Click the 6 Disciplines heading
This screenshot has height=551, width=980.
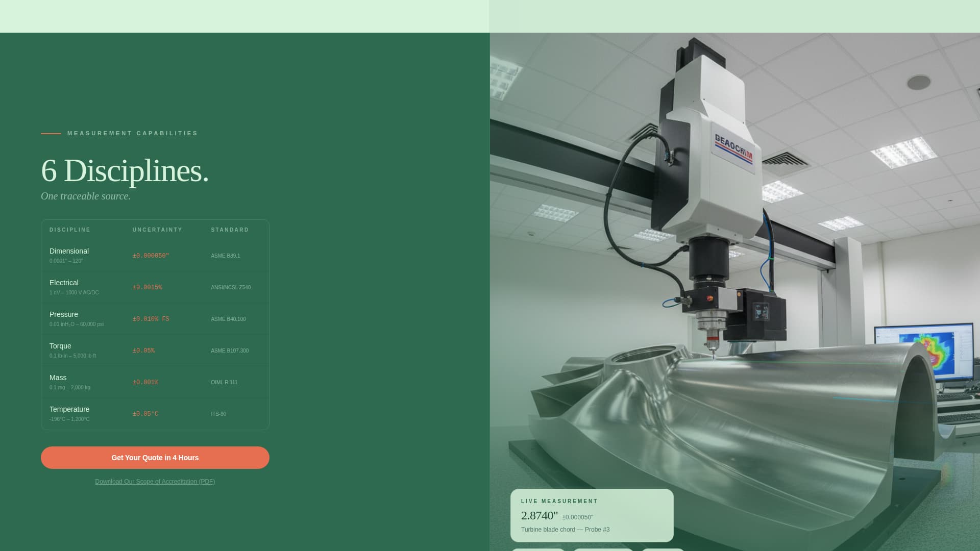coord(125,172)
